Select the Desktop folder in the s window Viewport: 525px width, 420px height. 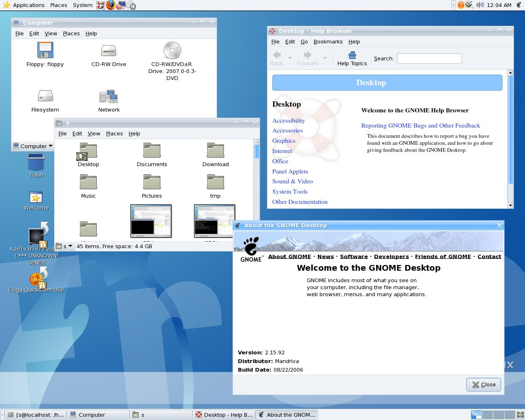coord(87,151)
